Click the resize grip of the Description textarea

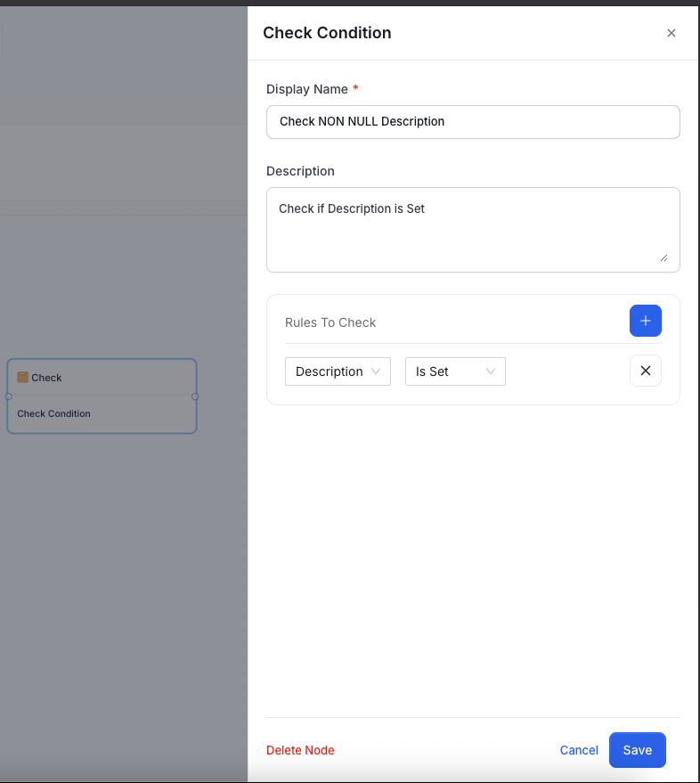(664, 258)
